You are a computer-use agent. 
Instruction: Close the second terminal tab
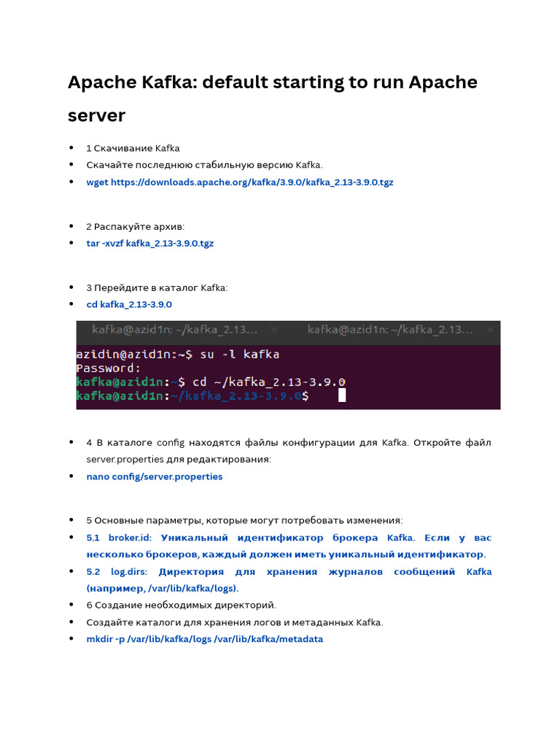(491, 329)
